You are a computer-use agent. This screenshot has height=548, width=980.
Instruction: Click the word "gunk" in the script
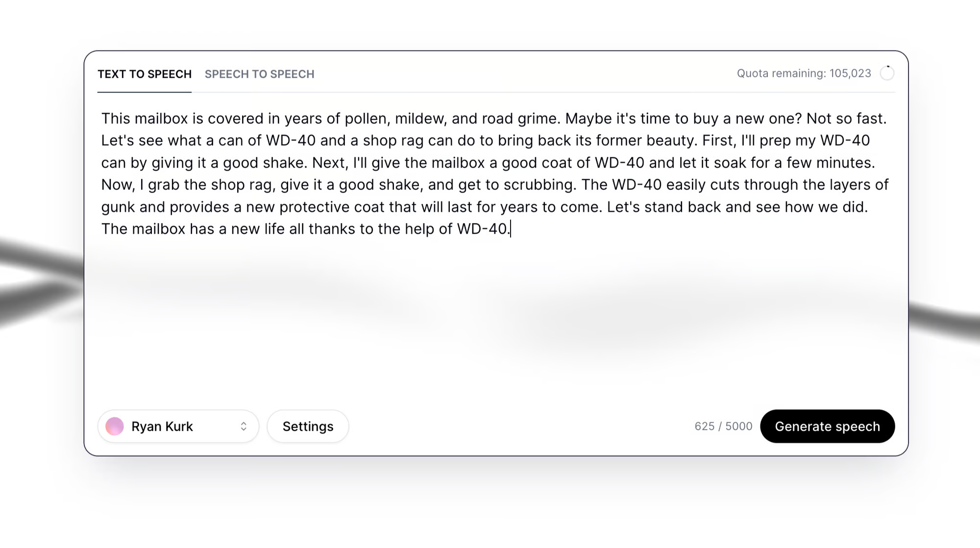tap(118, 207)
